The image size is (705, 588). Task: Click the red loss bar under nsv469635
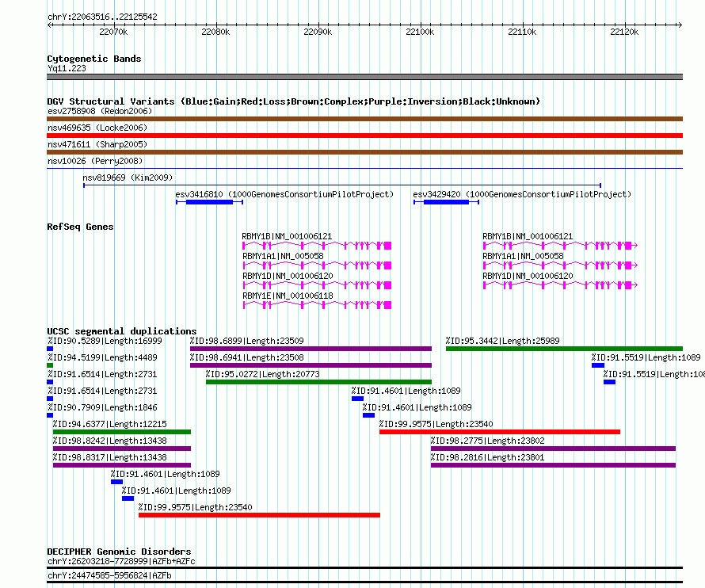tap(364, 136)
